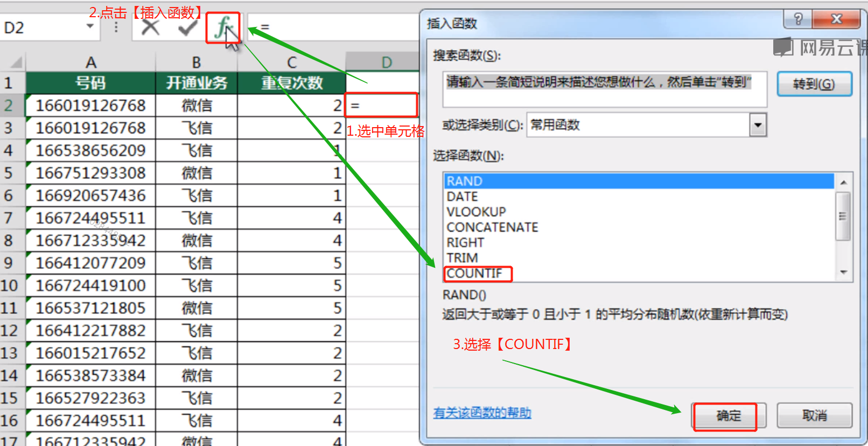Image resolution: width=868 pixels, height=446 pixels.
Task: Click the dialog help question mark button
Action: (x=798, y=19)
